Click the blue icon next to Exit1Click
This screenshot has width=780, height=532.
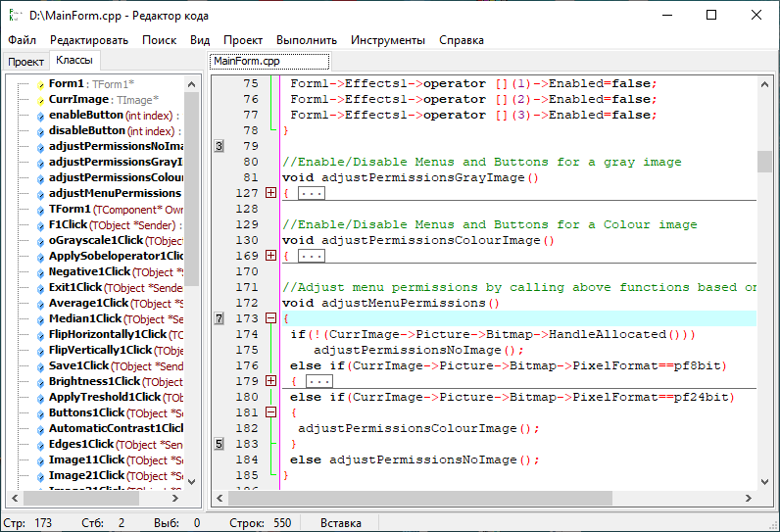(x=41, y=288)
